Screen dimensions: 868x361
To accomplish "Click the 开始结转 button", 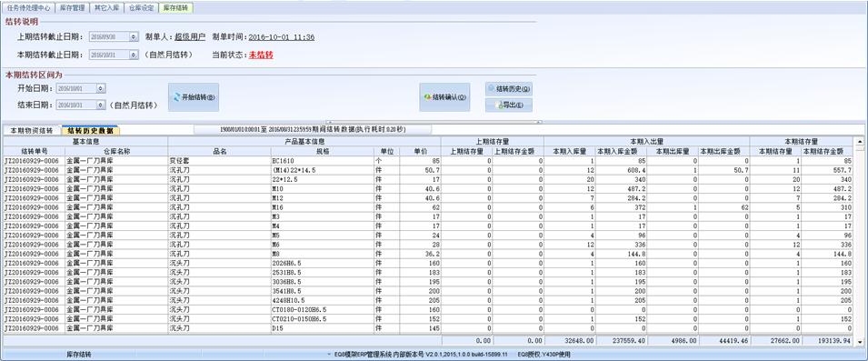I will point(194,97).
